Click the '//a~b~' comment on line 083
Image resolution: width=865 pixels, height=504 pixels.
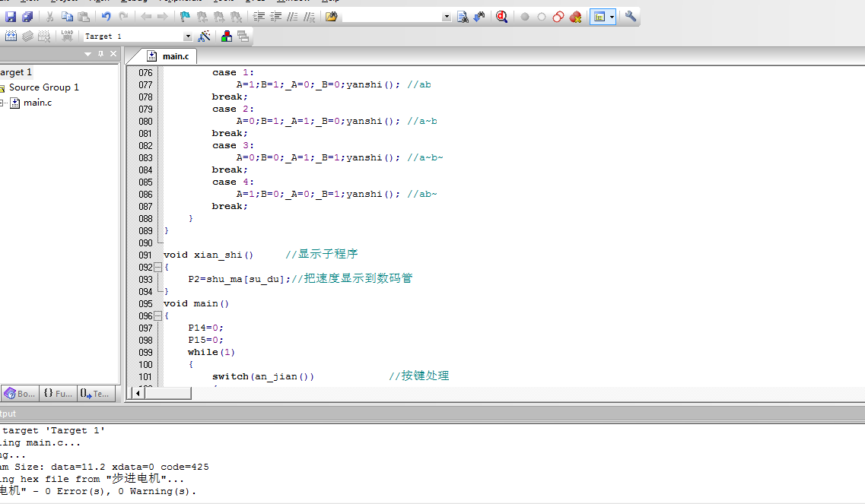tap(425, 157)
